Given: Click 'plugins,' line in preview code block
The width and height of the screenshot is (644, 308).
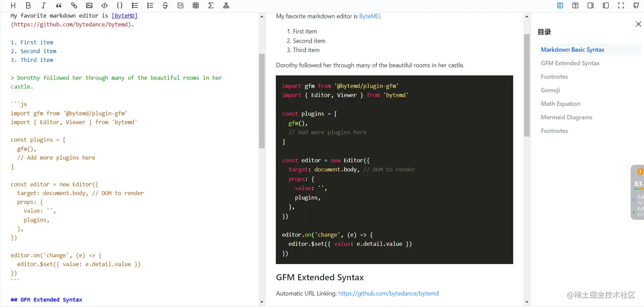Looking at the screenshot, I should pyautogui.click(x=308, y=198).
